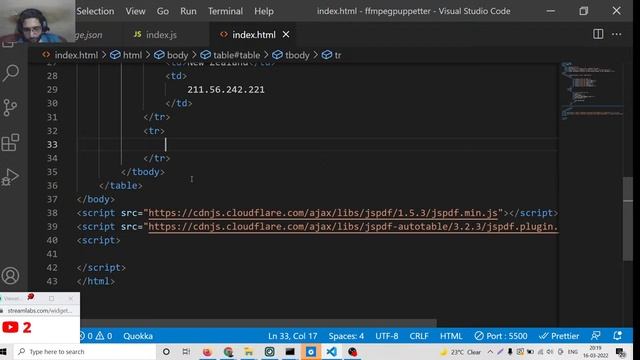The width and height of the screenshot is (640, 360).
Task: Open Problems via errors and warnings indicator
Action: (95, 336)
